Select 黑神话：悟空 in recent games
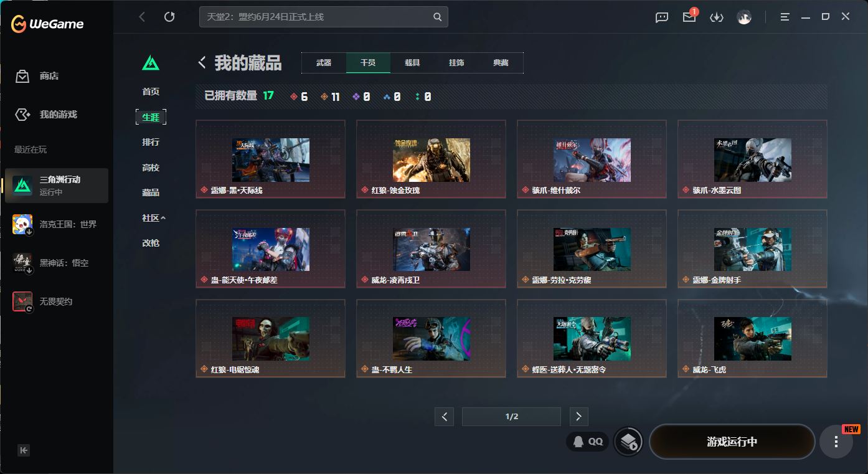The height and width of the screenshot is (474, 868). 57,263
